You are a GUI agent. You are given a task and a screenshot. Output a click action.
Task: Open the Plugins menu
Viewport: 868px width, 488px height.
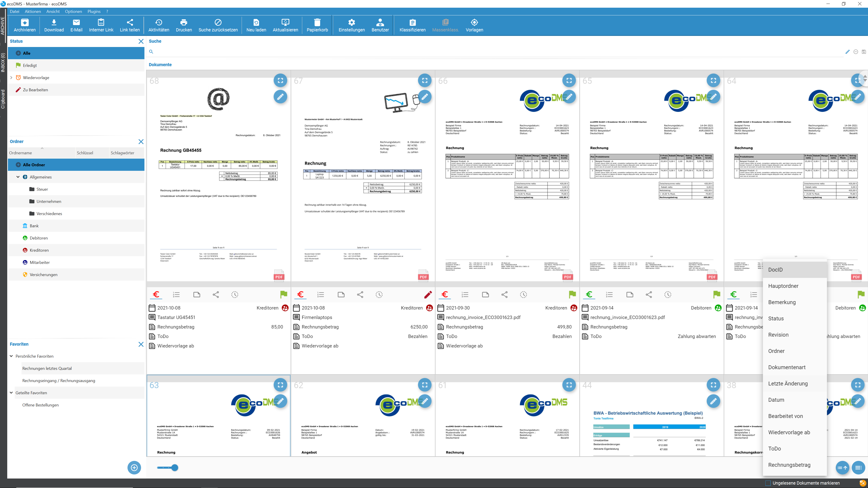[94, 12]
